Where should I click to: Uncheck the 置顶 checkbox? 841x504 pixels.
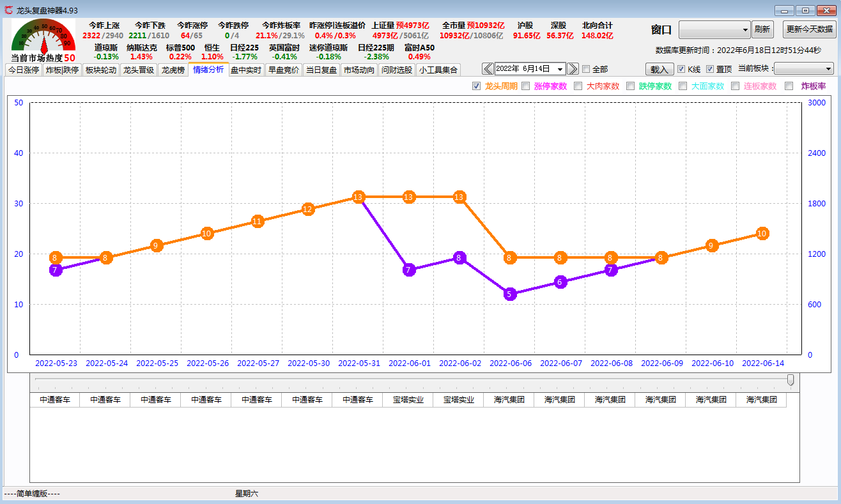(710, 69)
